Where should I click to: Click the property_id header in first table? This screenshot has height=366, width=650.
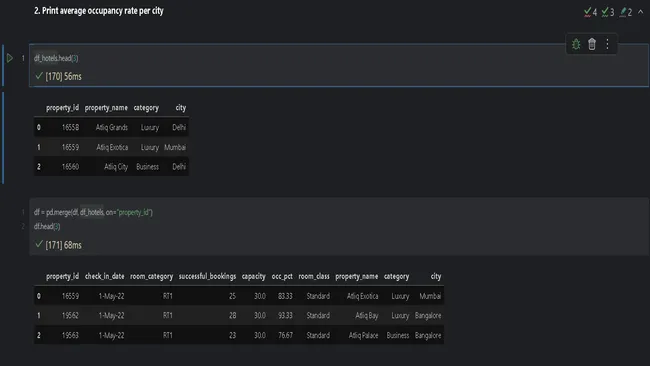point(62,108)
